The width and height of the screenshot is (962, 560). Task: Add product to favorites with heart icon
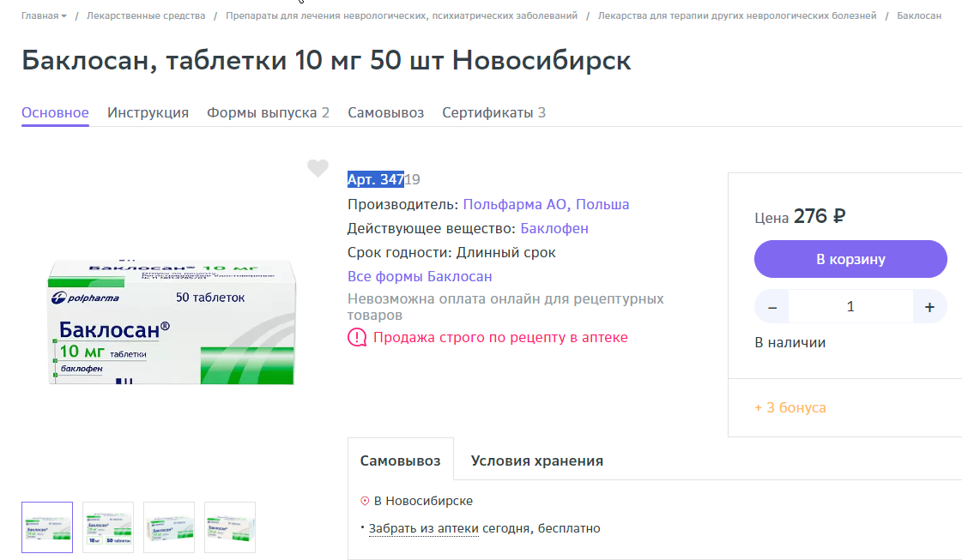coord(318,168)
